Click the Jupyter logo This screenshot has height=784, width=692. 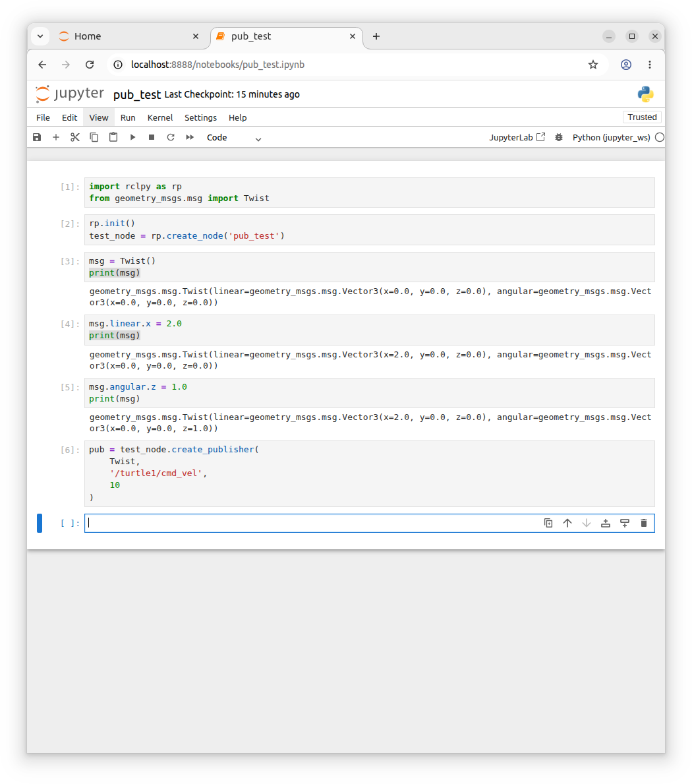click(70, 94)
